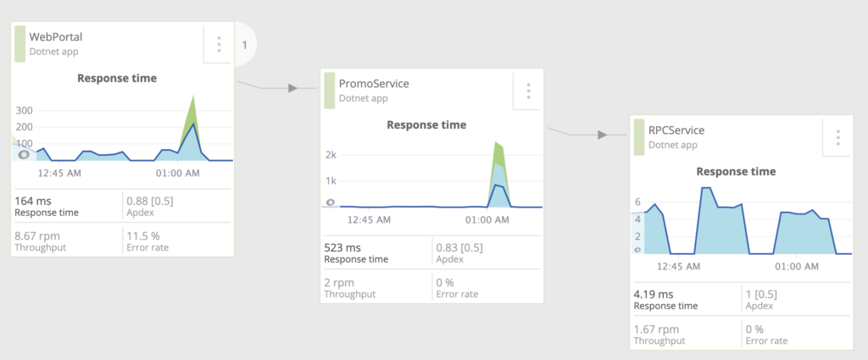The width and height of the screenshot is (868, 360).
Task: Click the gray circle marker on WebPortal chart
Action: pos(24,155)
